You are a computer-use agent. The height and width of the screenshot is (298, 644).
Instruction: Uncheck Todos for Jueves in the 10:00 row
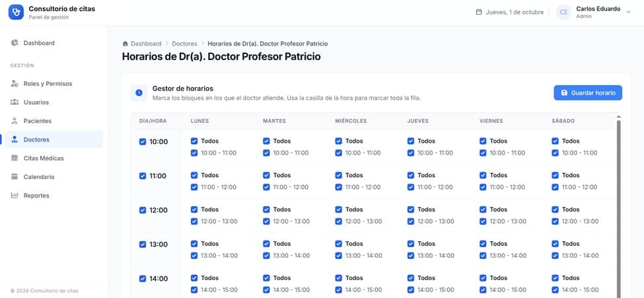pyautogui.click(x=411, y=141)
